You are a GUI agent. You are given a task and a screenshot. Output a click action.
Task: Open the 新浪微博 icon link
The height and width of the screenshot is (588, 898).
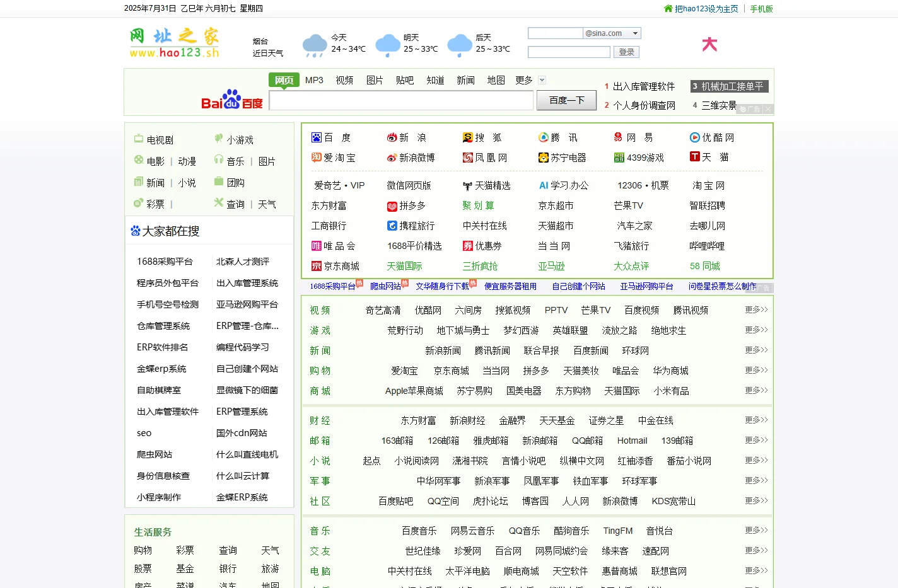pyautogui.click(x=392, y=158)
